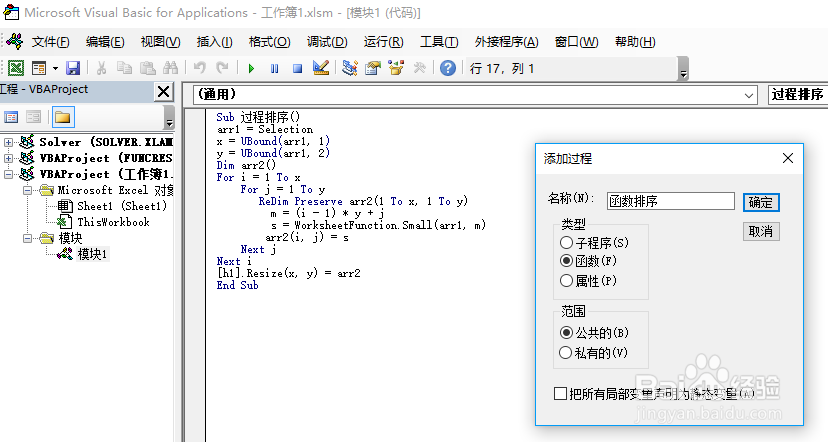Open the Toolbox wrench icon
The width and height of the screenshot is (828, 442).
coord(419,68)
